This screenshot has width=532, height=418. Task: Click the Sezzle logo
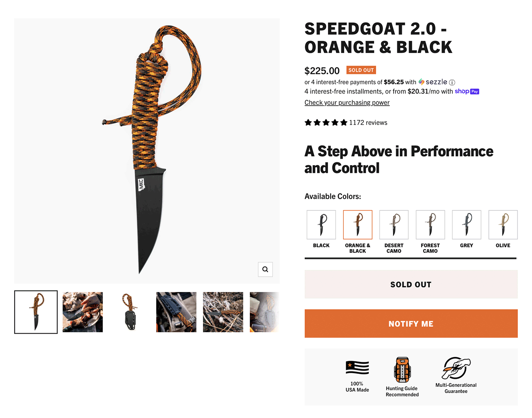[433, 82]
